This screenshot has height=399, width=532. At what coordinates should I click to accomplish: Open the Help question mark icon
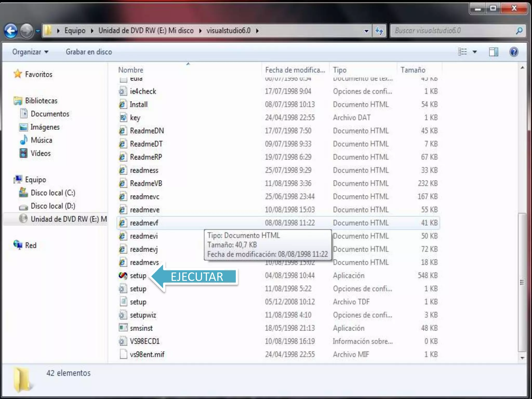(x=514, y=52)
